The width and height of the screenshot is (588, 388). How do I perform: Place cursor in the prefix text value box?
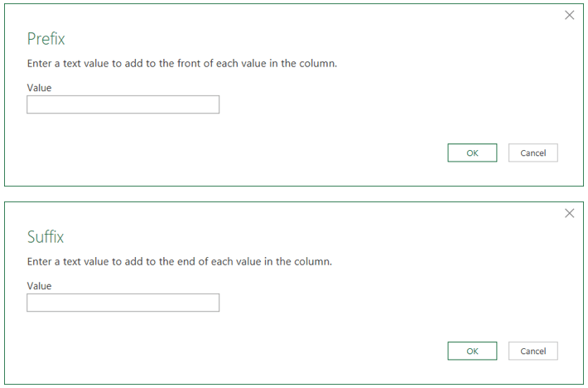pos(123,104)
